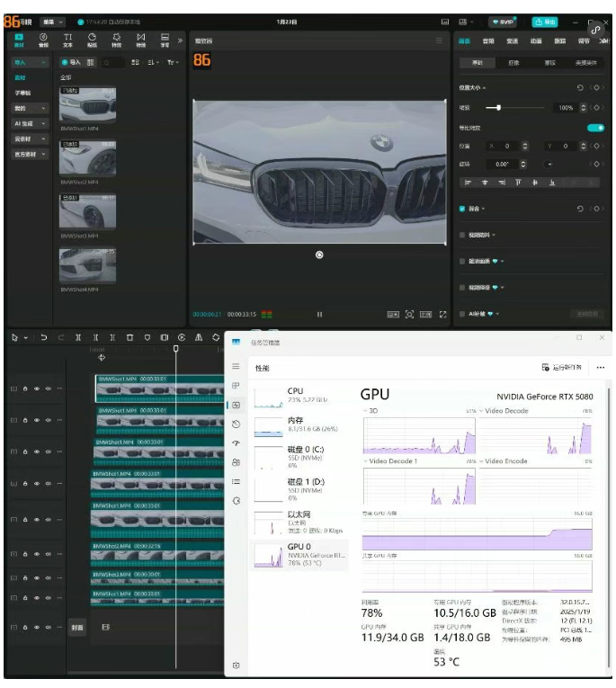616x688 pixels.
Task: Click the timeline playhead marker
Action: (x=176, y=349)
